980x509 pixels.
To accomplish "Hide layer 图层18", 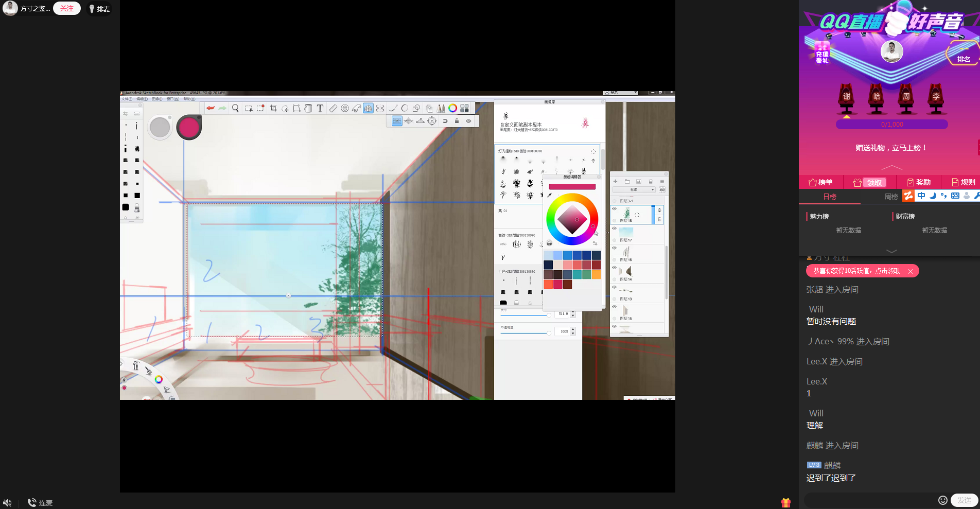I will [x=614, y=208].
